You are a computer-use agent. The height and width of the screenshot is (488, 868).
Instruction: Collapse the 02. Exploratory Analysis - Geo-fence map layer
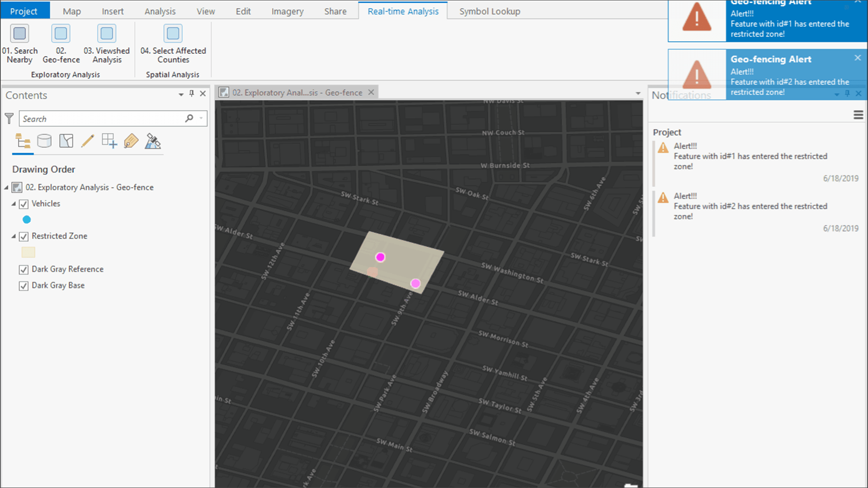[6, 188]
